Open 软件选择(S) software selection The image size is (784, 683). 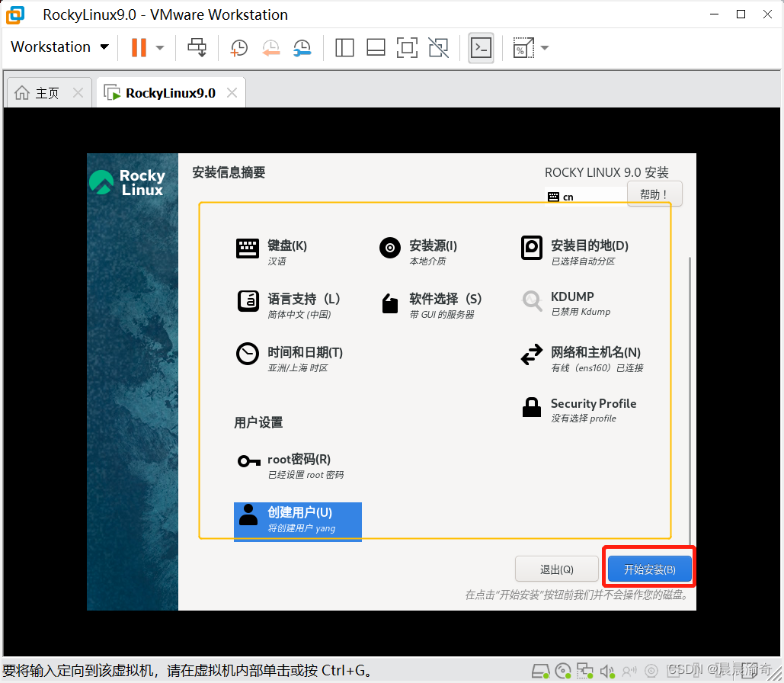(431, 305)
